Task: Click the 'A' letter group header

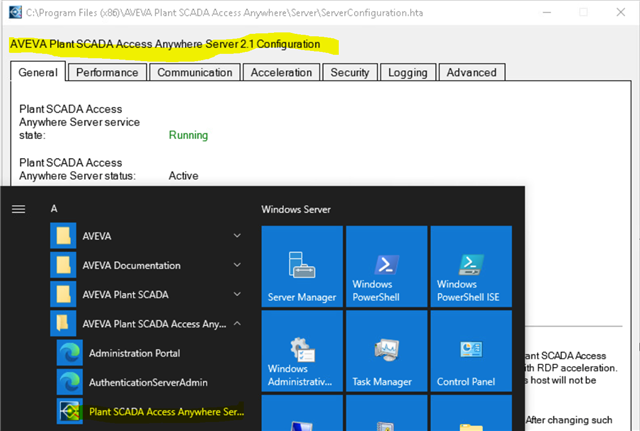Action: point(54,209)
